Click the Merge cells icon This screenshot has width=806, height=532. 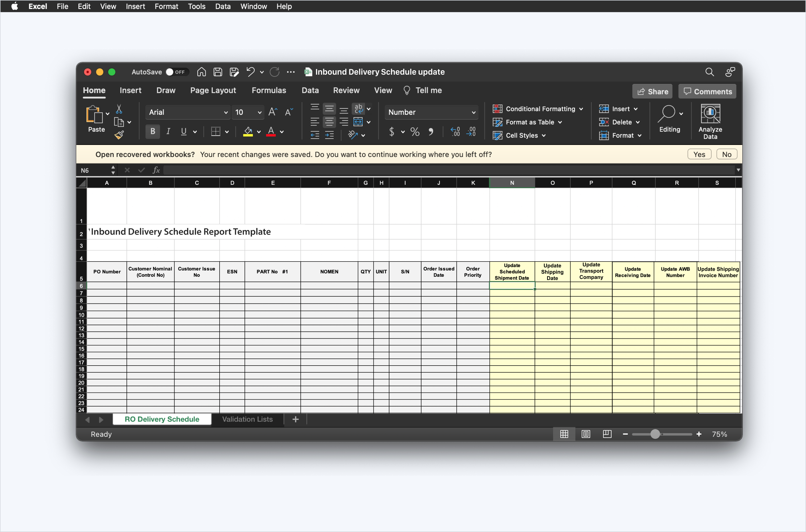click(x=358, y=122)
